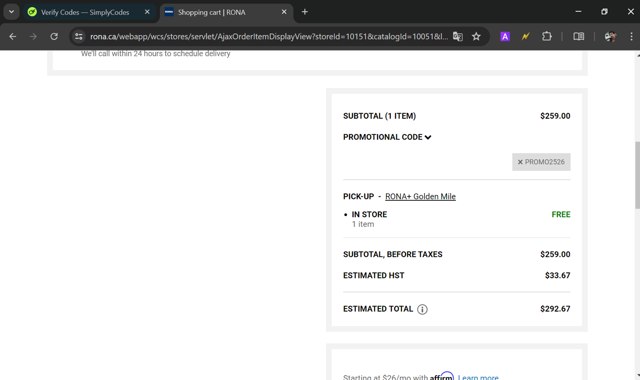Go back to the previous page
The height and width of the screenshot is (380, 640).
pyautogui.click(x=13, y=36)
